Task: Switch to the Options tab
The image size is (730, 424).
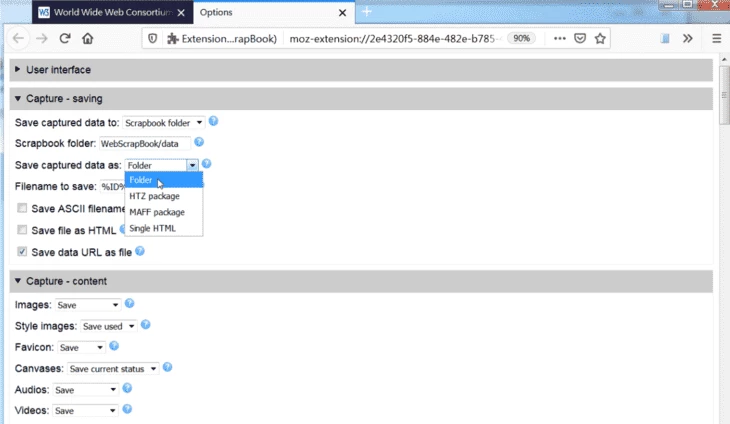Action: [x=274, y=13]
